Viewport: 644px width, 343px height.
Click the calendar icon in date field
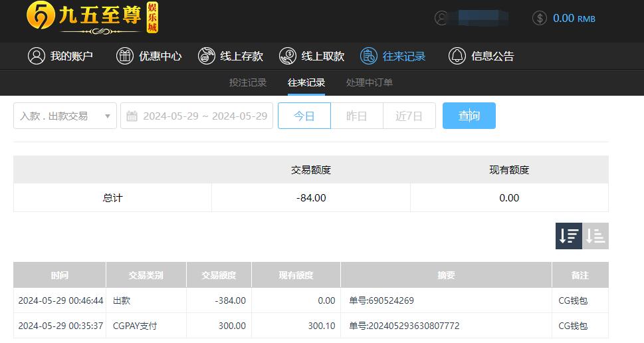(132, 116)
